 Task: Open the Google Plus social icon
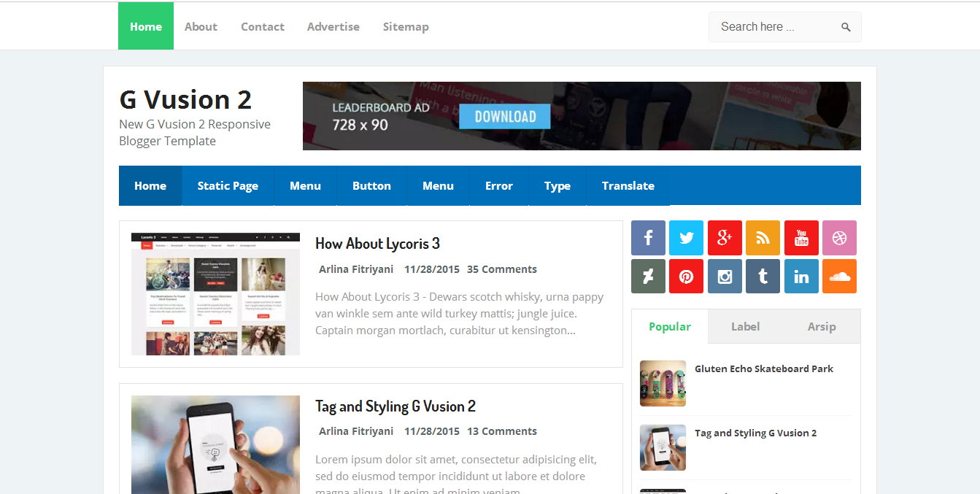point(725,238)
